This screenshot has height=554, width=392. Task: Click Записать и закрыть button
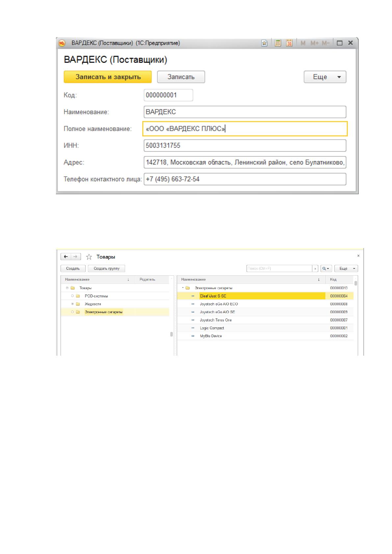[x=108, y=77]
